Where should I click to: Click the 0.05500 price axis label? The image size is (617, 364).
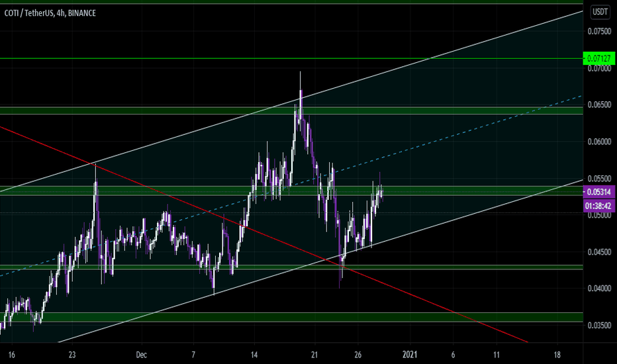(x=599, y=179)
